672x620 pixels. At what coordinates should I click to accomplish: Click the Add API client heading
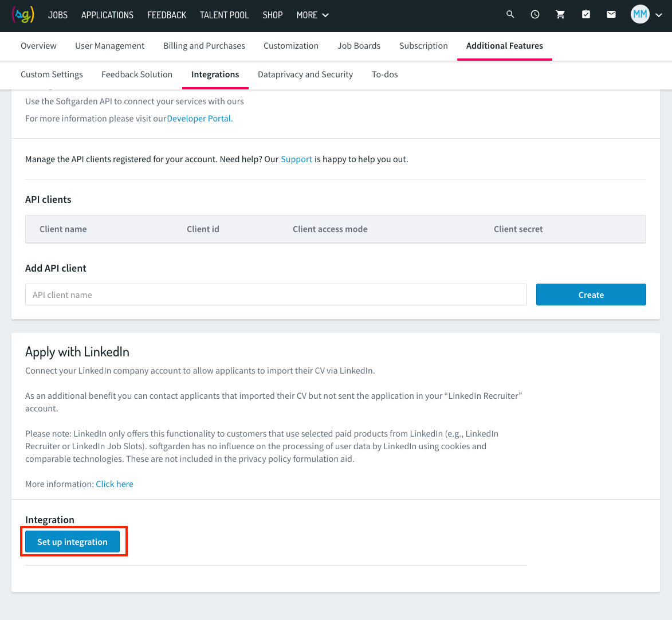pyautogui.click(x=56, y=268)
